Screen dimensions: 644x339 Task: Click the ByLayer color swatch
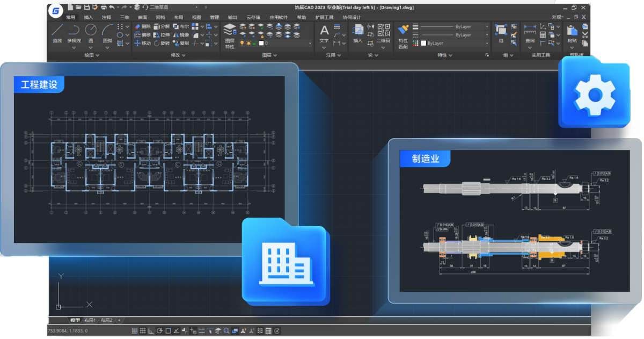pyautogui.click(x=424, y=42)
